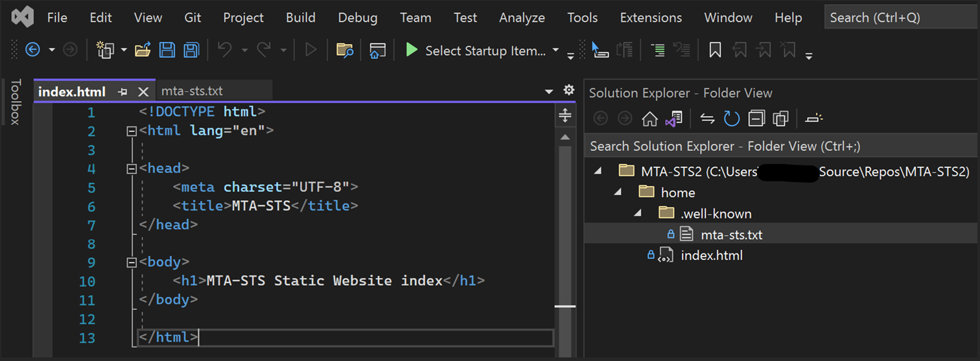980x361 pixels.
Task: Click the editor vertical scrollbar up arrow
Action: point(565,137)
